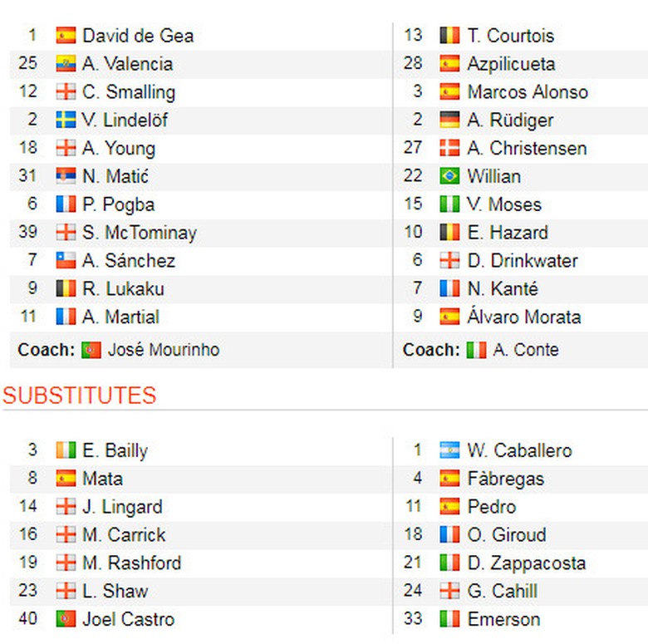Click the Ecuador flag next to A. Valencia
The height and width of the screenshot is (644, 648).
click(x=66, y=64)
